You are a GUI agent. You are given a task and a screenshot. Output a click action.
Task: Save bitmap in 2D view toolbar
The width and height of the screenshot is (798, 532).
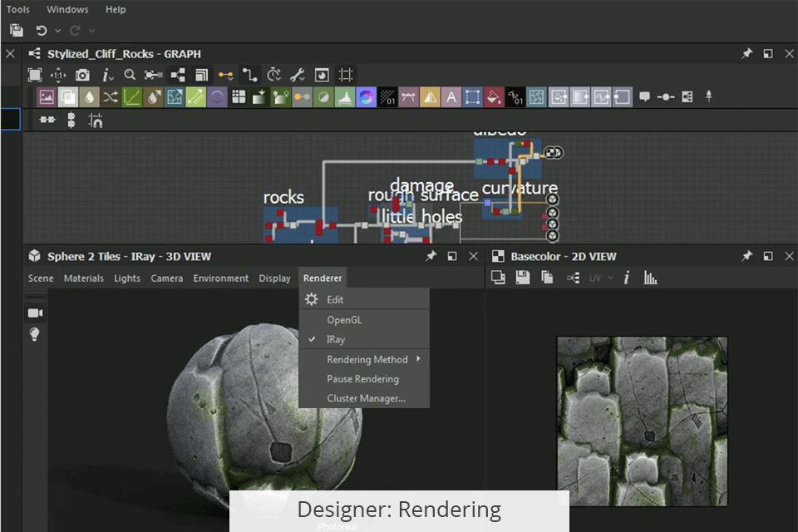tap(523, 278)
